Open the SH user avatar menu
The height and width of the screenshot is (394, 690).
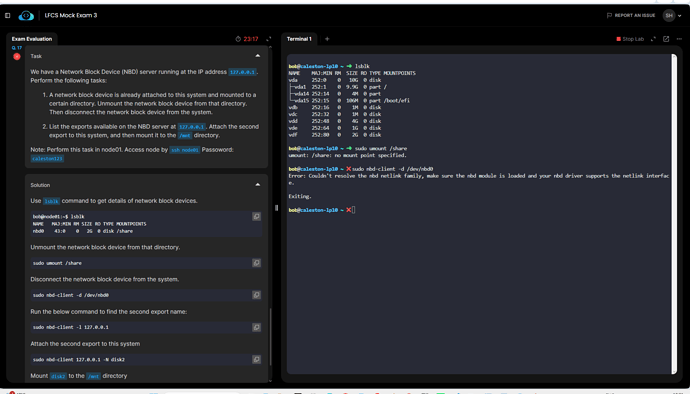(669, 15)
